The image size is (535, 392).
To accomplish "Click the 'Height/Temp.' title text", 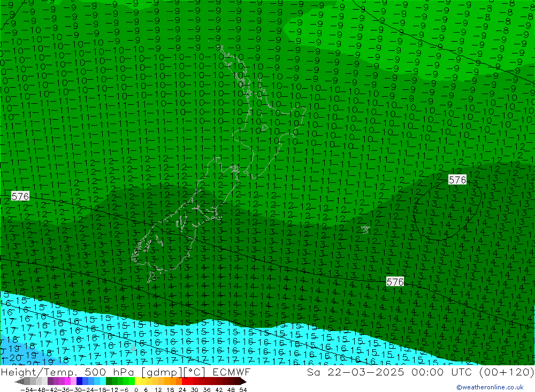I will 38,372.
